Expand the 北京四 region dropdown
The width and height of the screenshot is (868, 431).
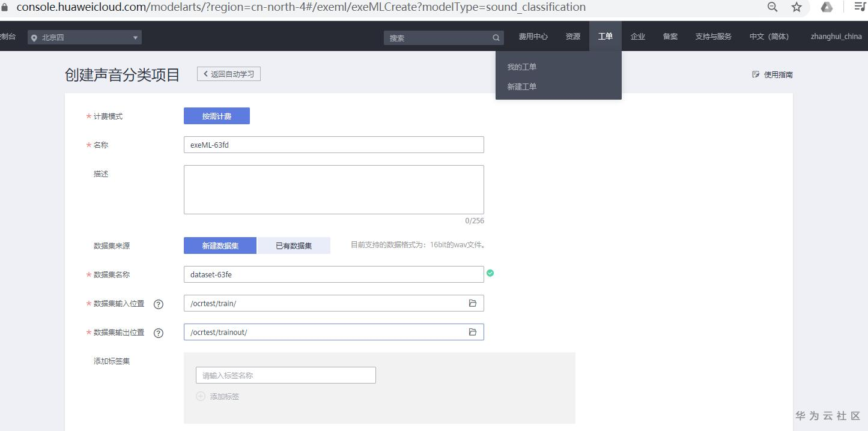[85, 37]
